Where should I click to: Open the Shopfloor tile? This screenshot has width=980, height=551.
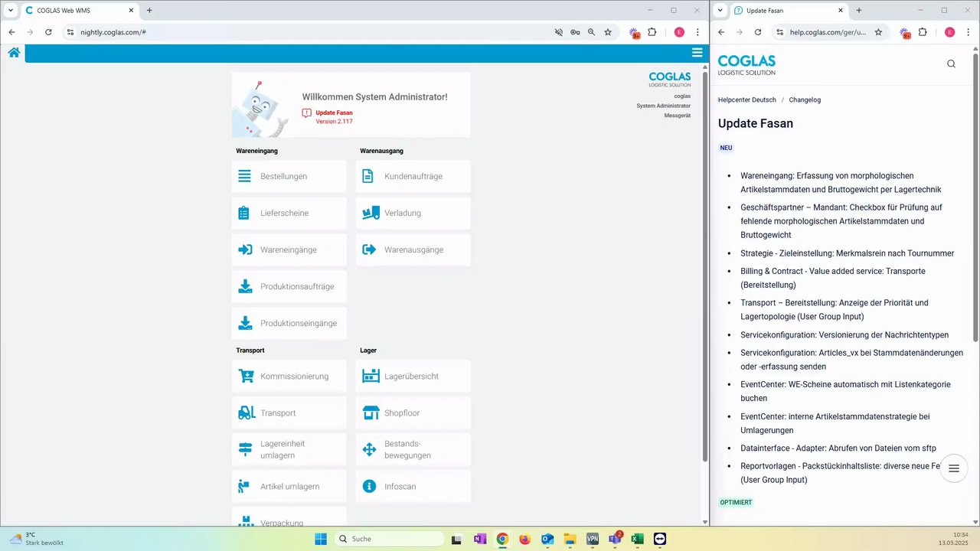click(x=413, y=412)
